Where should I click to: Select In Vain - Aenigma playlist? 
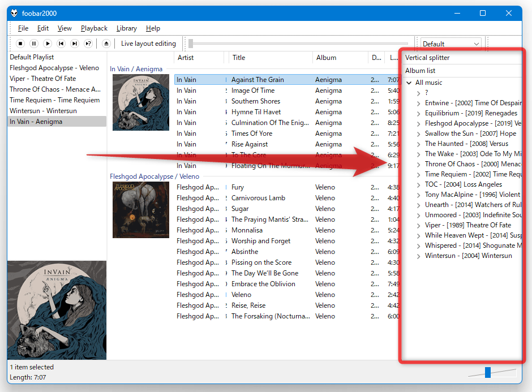[57, 122]
